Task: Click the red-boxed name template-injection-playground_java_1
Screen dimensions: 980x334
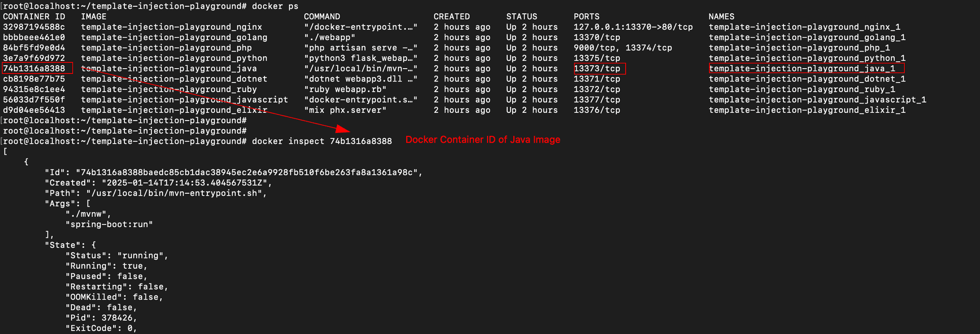Action: click(x=802, y=69)
